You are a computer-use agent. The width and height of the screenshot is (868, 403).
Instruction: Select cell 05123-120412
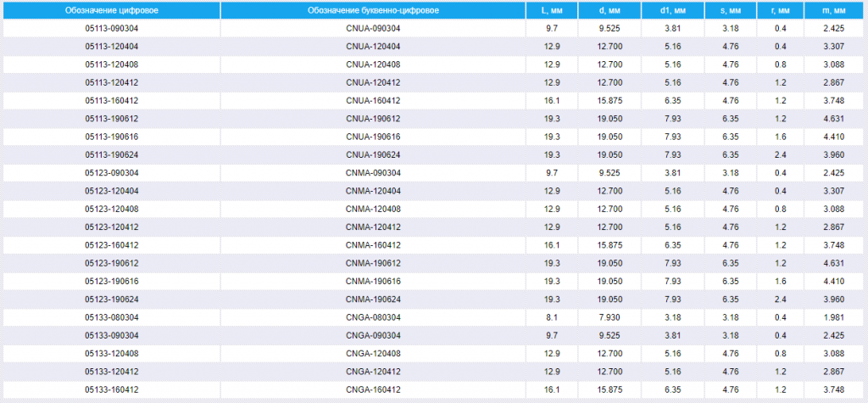click(112, 227)
